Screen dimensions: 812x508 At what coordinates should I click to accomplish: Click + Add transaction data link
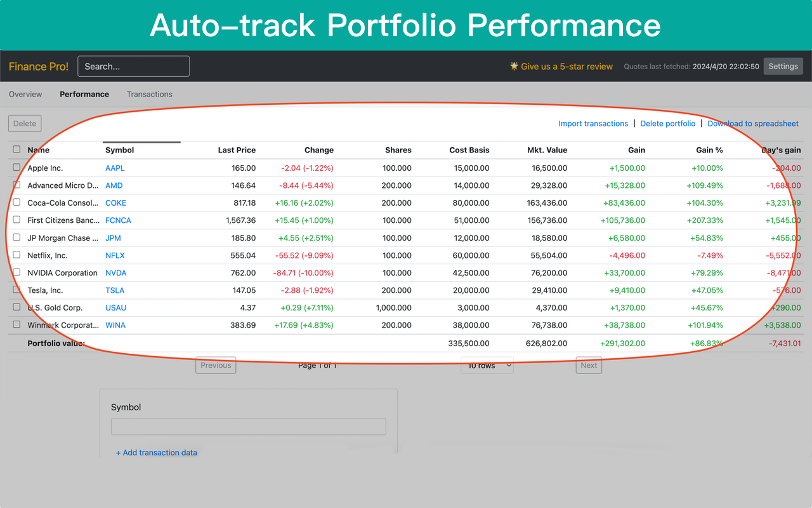(x=157, y=453)
